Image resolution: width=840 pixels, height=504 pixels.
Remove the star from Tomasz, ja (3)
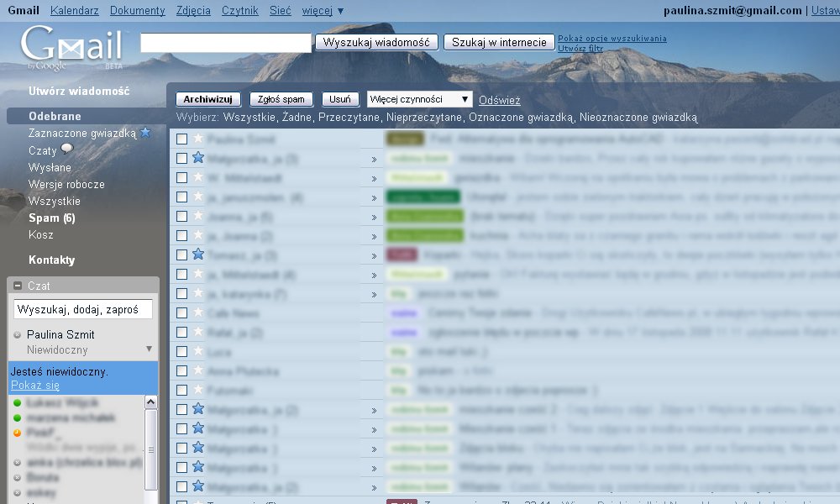pos(198,255)
